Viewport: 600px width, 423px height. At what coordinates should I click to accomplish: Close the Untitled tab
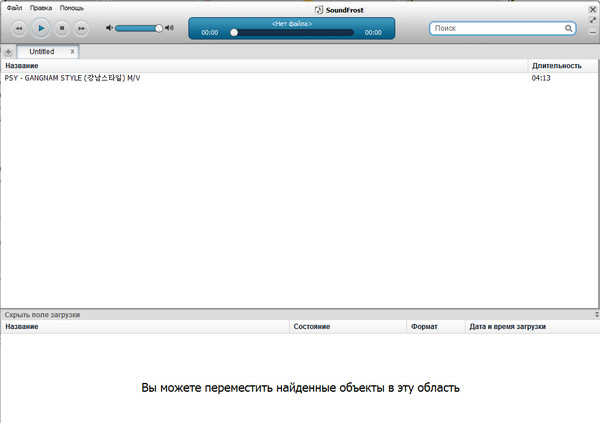point(72,52)
